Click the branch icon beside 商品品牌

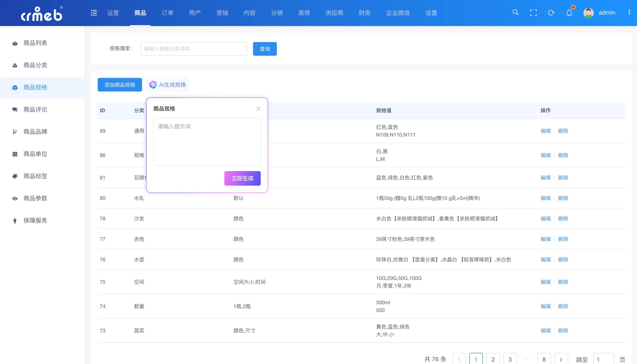[x=15, y=132]
